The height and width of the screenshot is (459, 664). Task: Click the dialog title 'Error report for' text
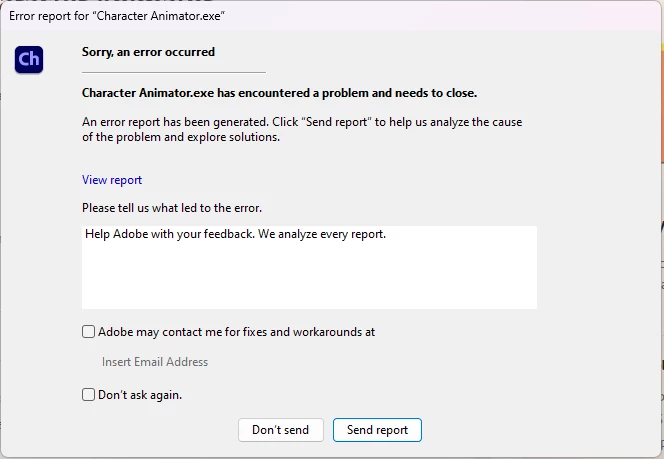tap(117, 16)
